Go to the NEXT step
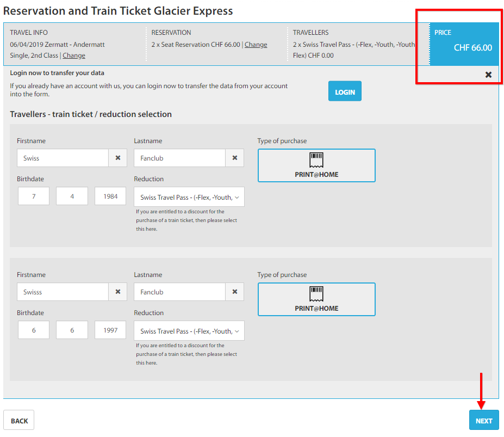The image size is (504, 437). tap(484, 420)
